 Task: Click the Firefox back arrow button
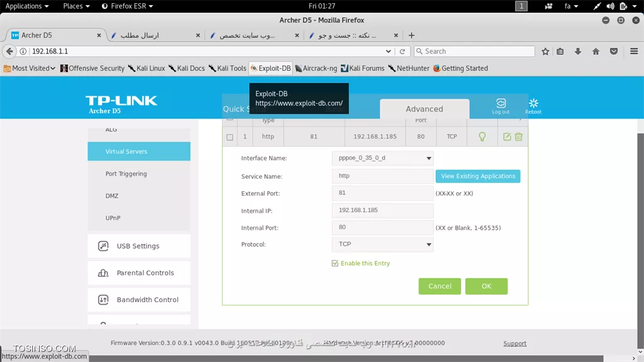pos(9,52)
